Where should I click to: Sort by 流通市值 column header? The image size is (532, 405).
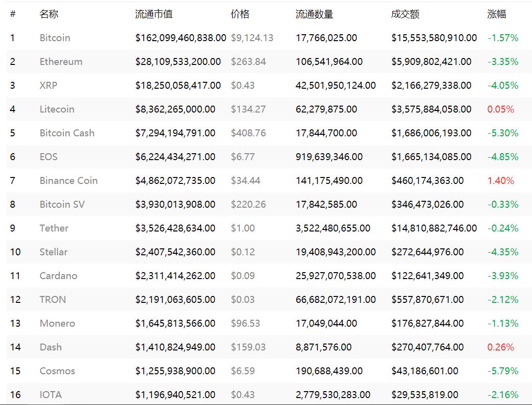[x=154, y=14]
